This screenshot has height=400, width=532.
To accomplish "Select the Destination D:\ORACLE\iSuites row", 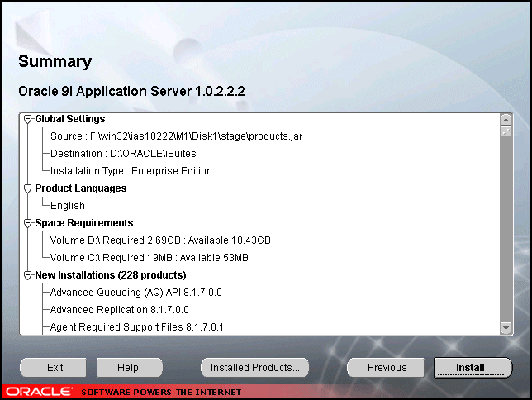I will [x=123, y=154].
